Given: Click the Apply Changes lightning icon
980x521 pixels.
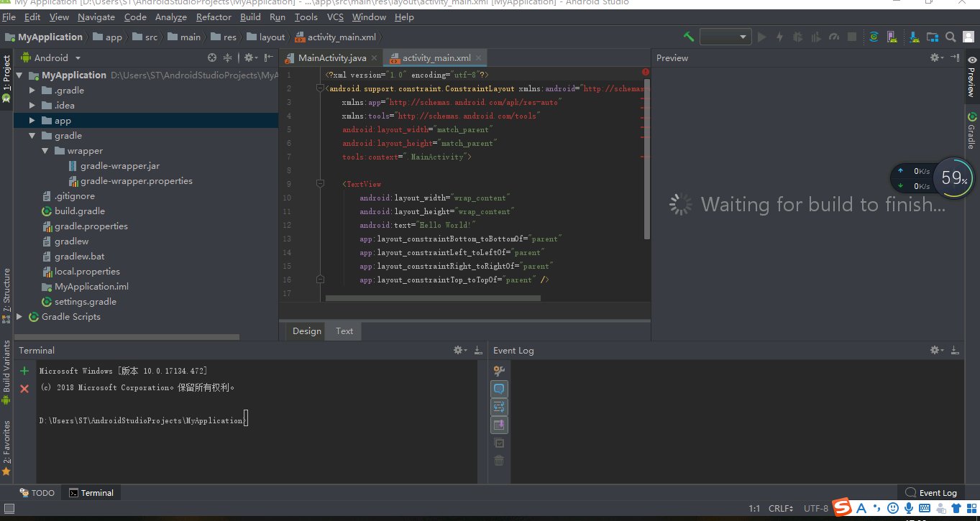Looking at the screenshot, I should click(x=779, y=37).
